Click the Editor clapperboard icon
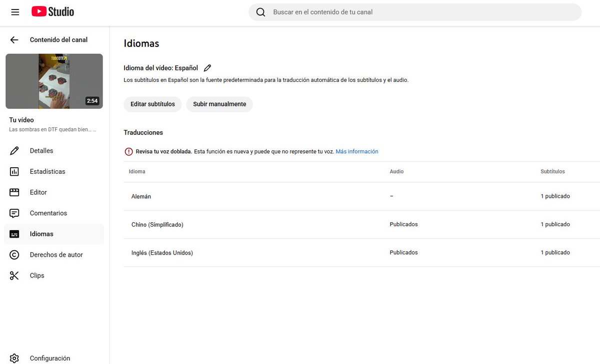The image size is (600, 364). (x=14, y=192)
